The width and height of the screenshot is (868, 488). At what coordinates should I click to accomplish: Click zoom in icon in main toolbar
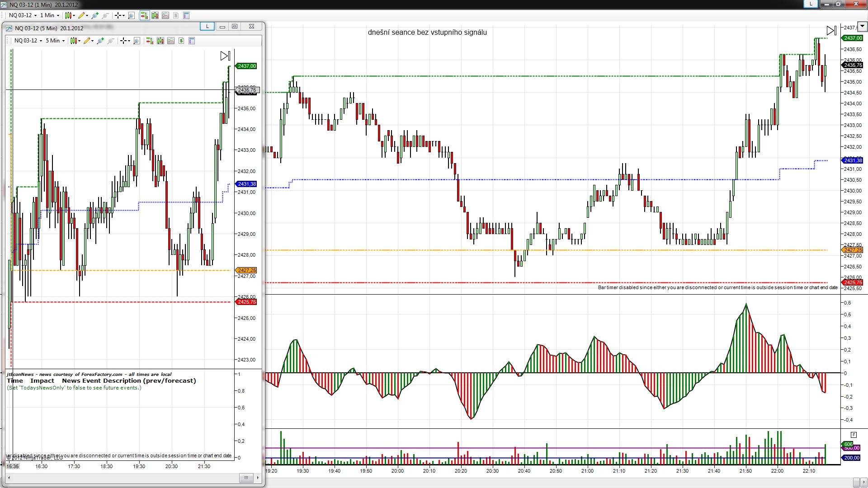tap(95, 15)
